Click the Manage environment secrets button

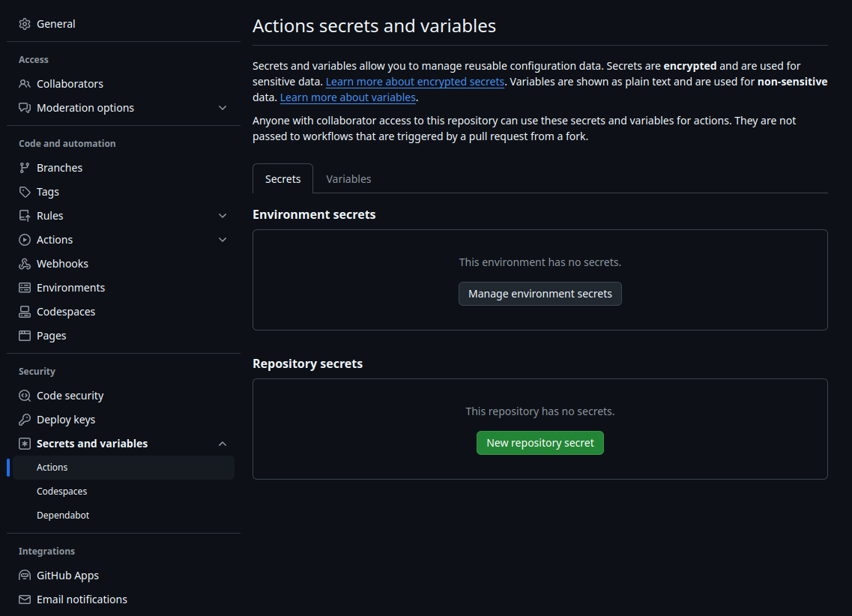tap(540, 294)
